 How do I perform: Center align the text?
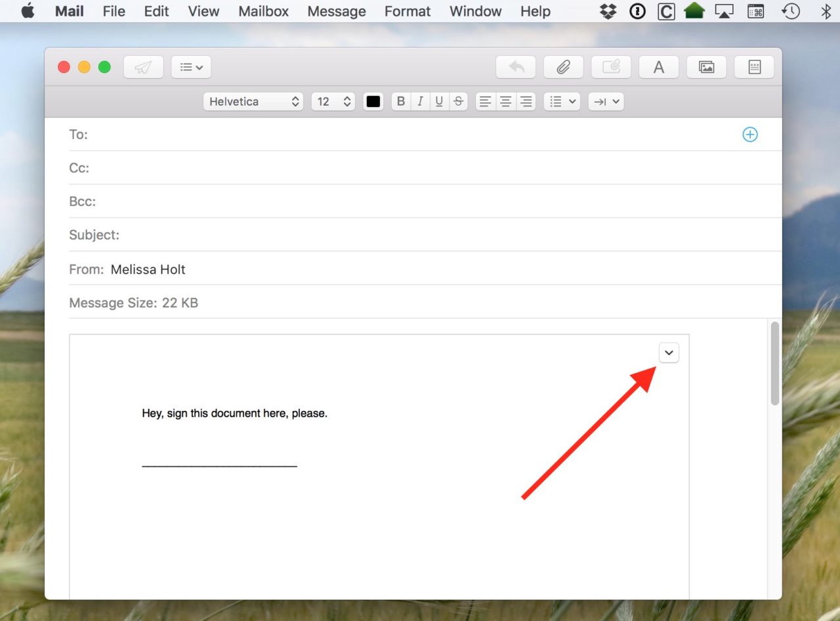(x=505, y=101)
